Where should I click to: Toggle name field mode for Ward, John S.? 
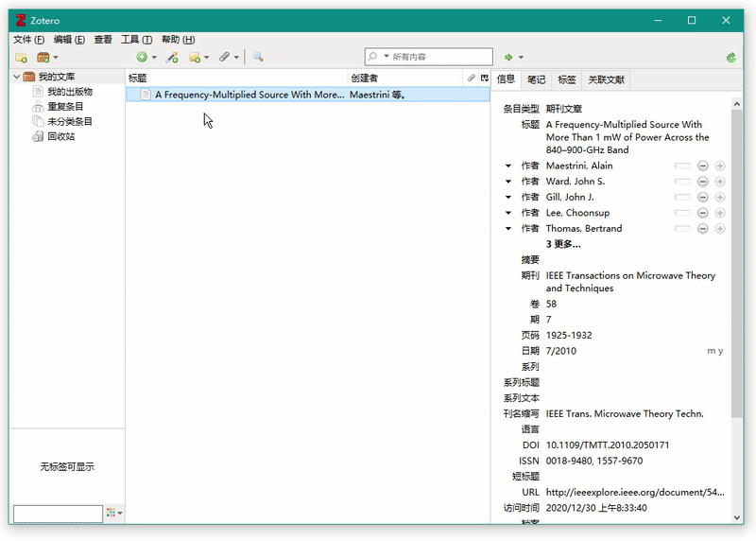(x=682, y=182)
